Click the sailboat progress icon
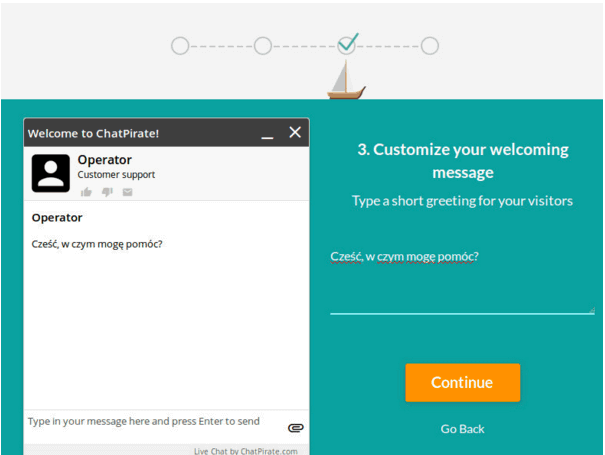 point(346,80)
